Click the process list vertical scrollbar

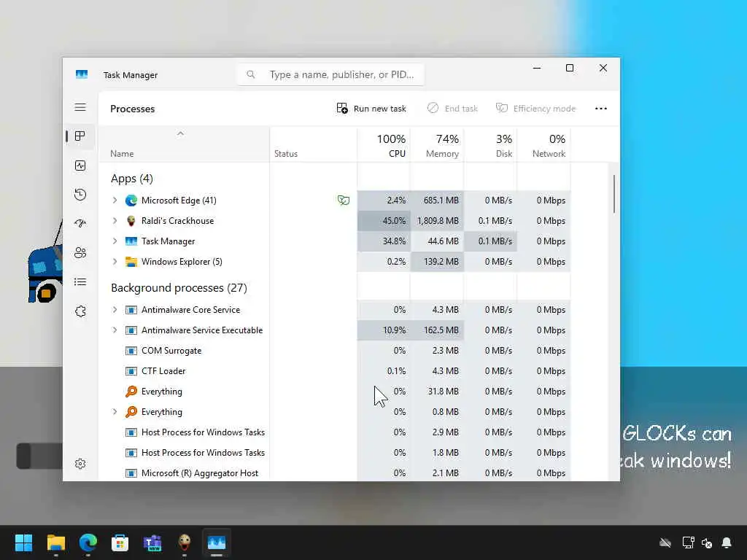[614, 194]
